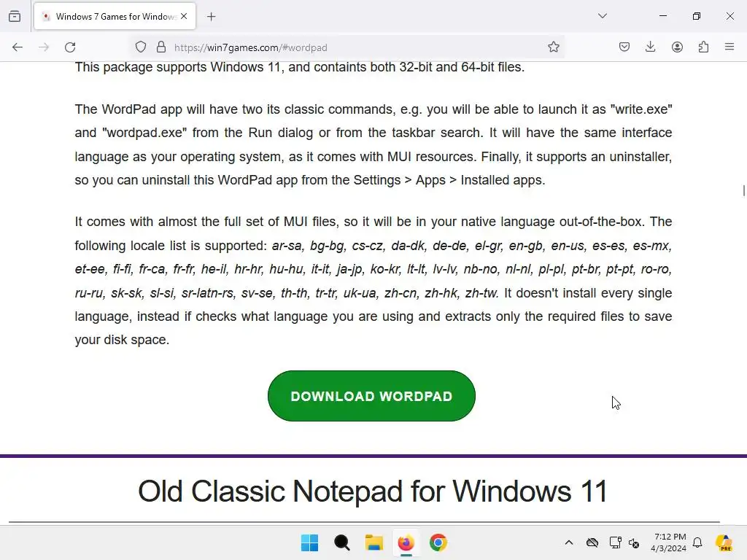Launch Google Chrome from taskbar
Screen dimensions: 747x560
pos(438,542)
